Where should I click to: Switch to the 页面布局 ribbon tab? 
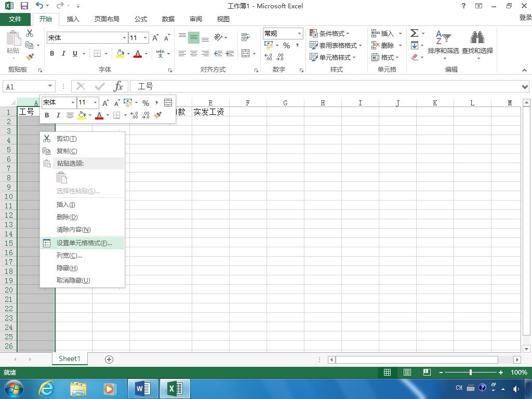click(x=107, y=19)
